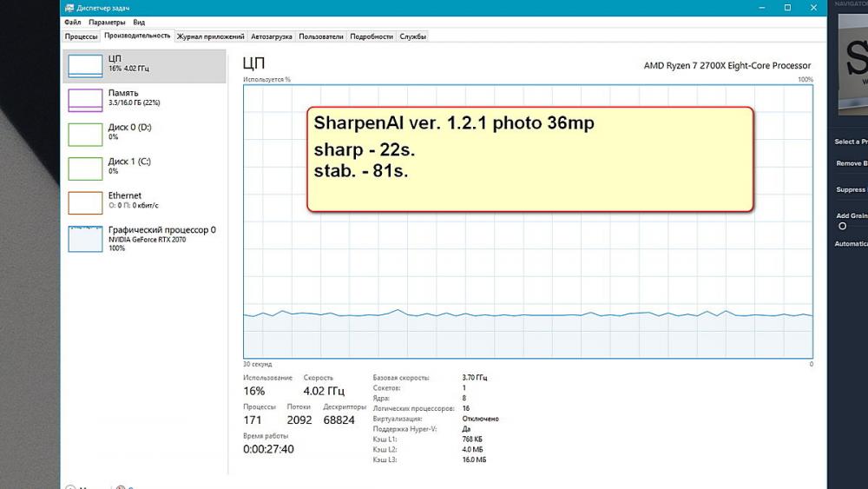Select Диск 1 (C:) graph thumbnail
The height and width of the screenshot is (489, 868).
pyautogui.click(x=85, y=169)
